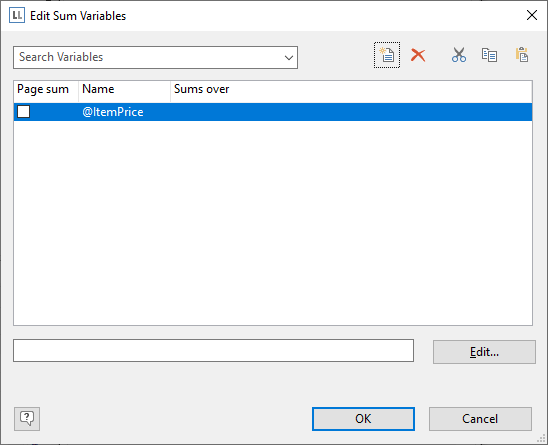
Task: Toggle Page sum checkbox for @ItemPrice
Action: [x=23, y=112]
